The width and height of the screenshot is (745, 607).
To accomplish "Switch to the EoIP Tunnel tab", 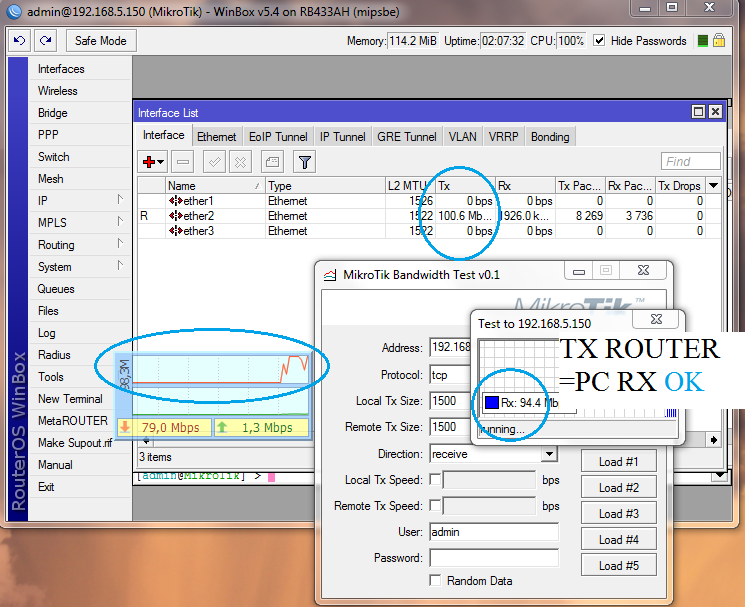I will point(278,137).
